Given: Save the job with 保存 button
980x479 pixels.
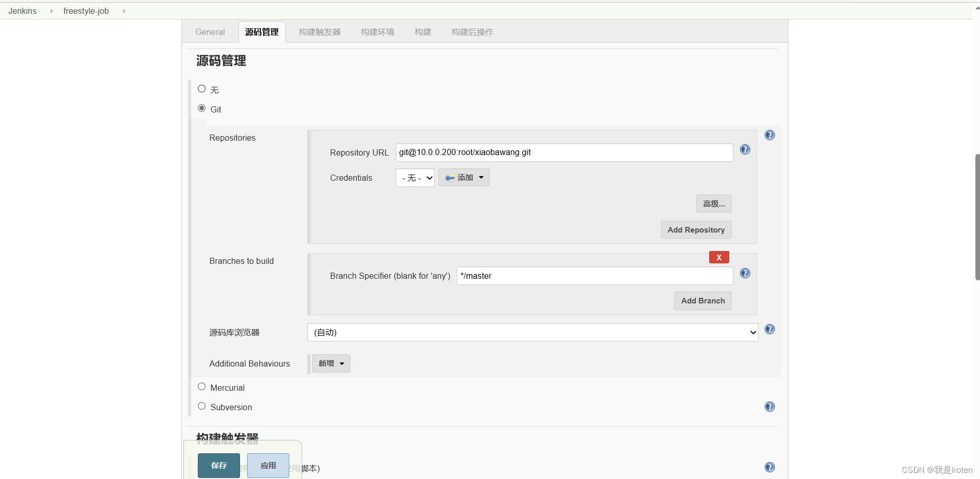Looking at the screenshot, I should pos(219,466).
